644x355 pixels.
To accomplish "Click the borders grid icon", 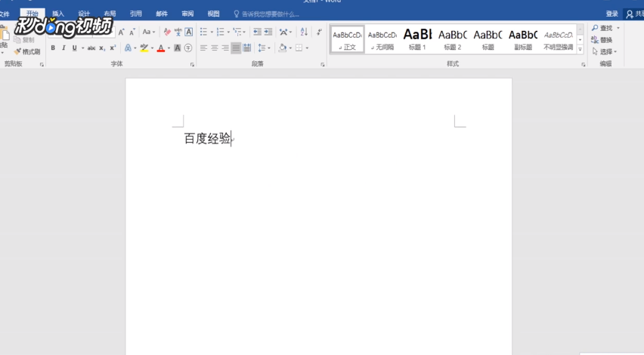I will 299,48.
